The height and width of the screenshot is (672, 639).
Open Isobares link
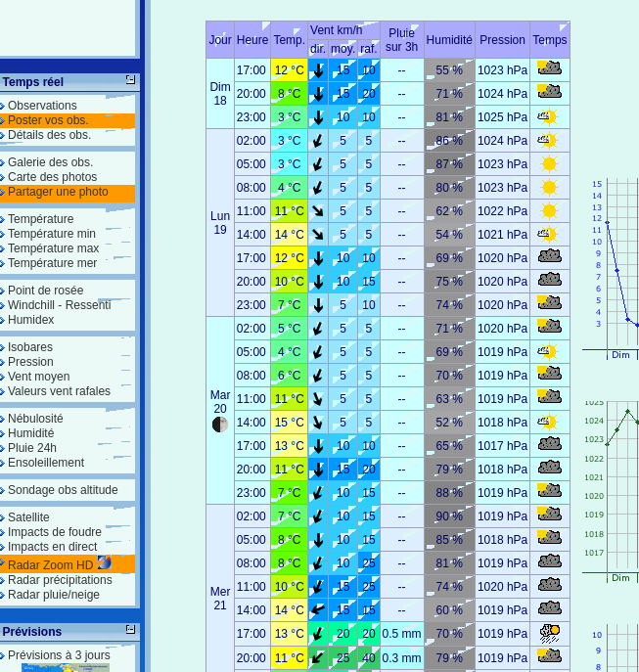[30, 346]
